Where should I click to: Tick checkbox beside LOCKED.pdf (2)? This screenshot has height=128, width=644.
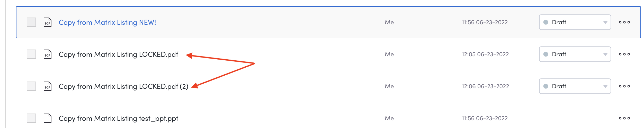pos(31,86)
